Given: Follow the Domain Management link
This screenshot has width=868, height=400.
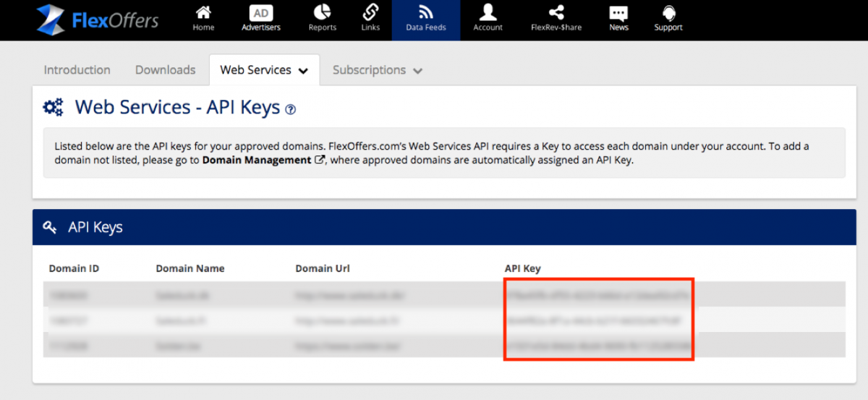Looking at the screenshot, I should pos(257,160).
